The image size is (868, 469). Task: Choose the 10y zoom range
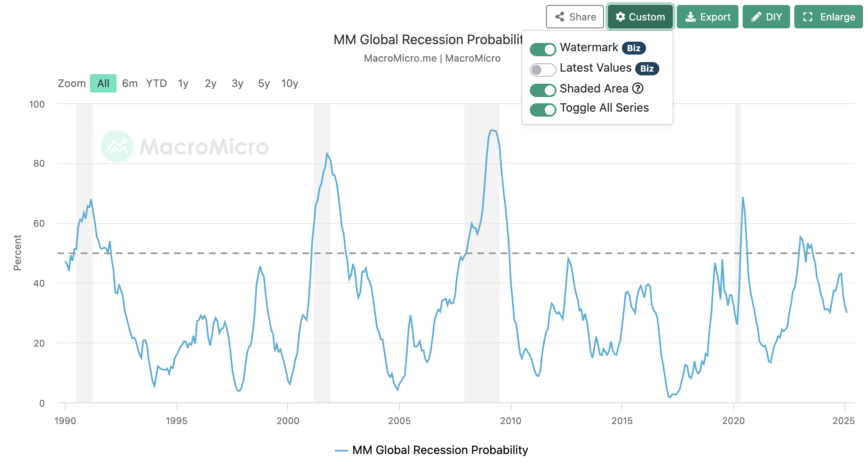tap(290, 83)
